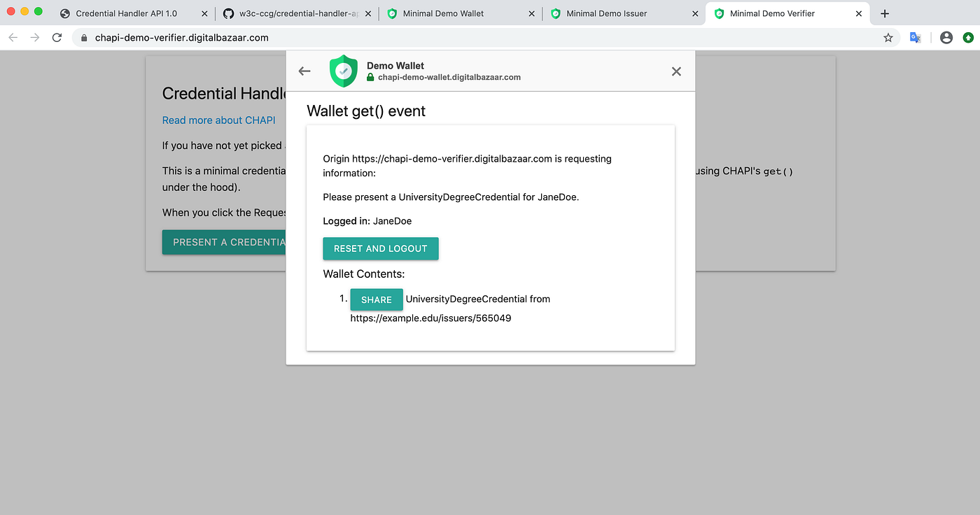Close the Credential Handler API 1.0 tab
The height and width of the screenshot is (515, 980).
(204, 13)
